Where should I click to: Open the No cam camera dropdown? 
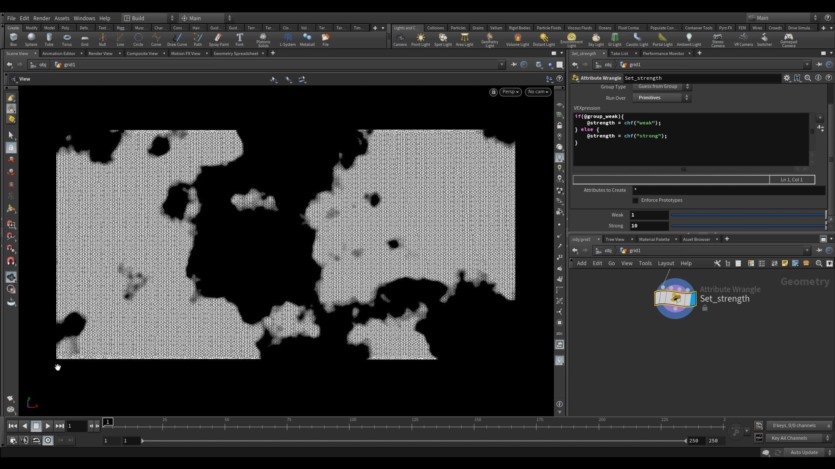[538, 92]
